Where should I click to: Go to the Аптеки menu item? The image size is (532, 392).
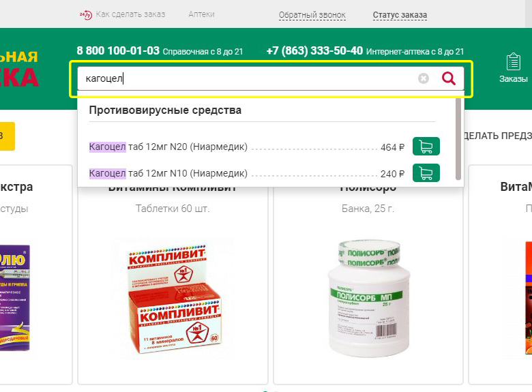(x=201, y=14)
